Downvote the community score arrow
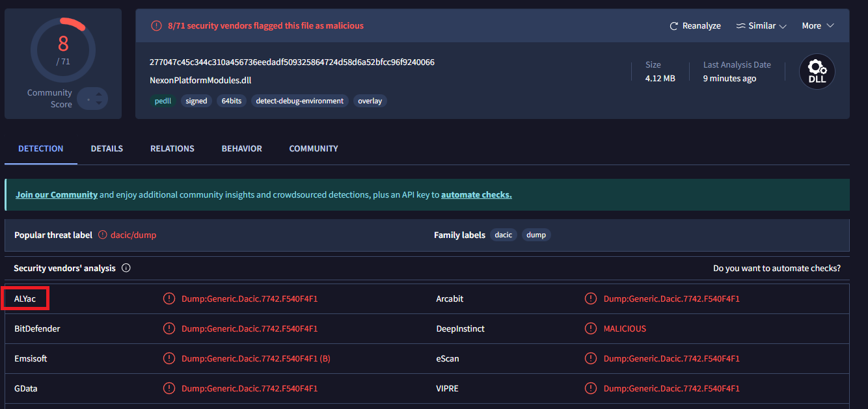868x409 pixels. point(98,103)
